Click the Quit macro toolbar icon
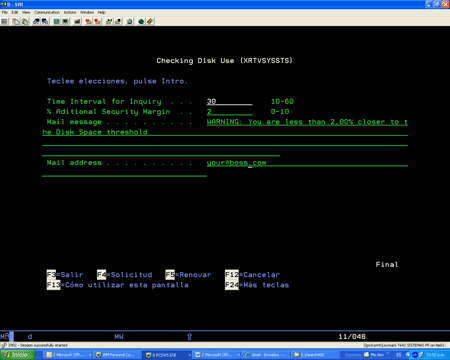 (118, 22)
